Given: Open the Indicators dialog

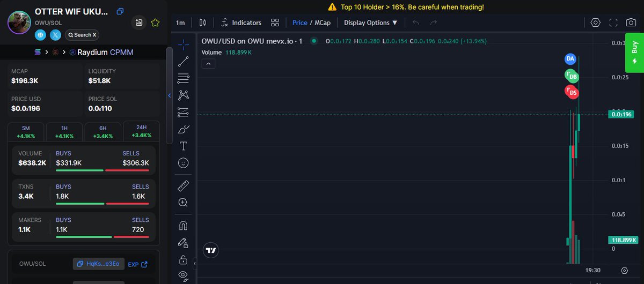Looking at the screenshot, I should click(x=241, y=23).
